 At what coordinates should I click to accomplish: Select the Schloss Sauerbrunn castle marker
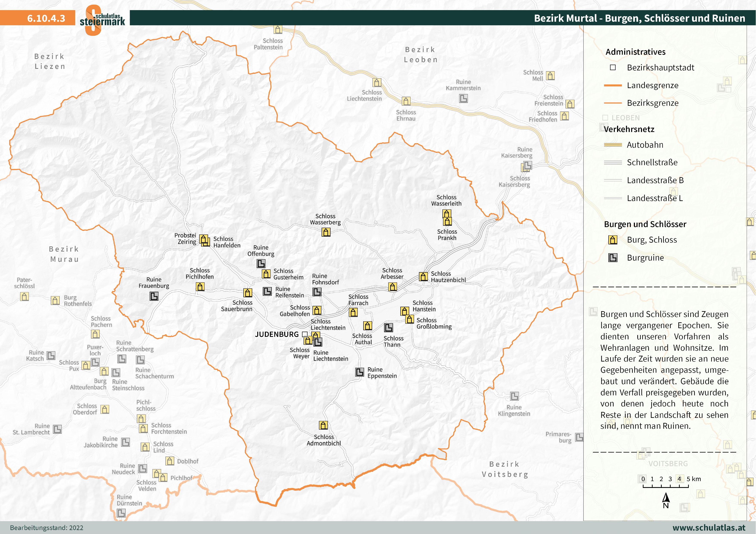pos(248,292)
